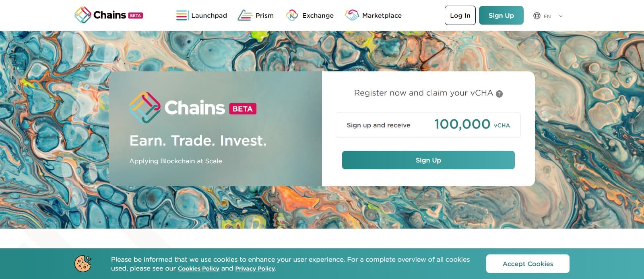The image size is (644, 279).
Task: Click the cookie icon in the banner
Action: (x=83, y=264)
